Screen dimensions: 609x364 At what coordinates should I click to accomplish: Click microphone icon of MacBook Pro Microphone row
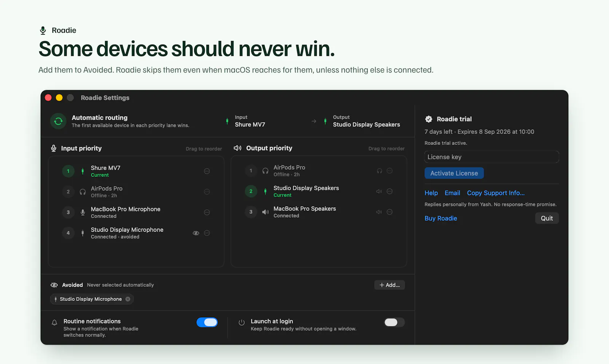click(83, 212)
